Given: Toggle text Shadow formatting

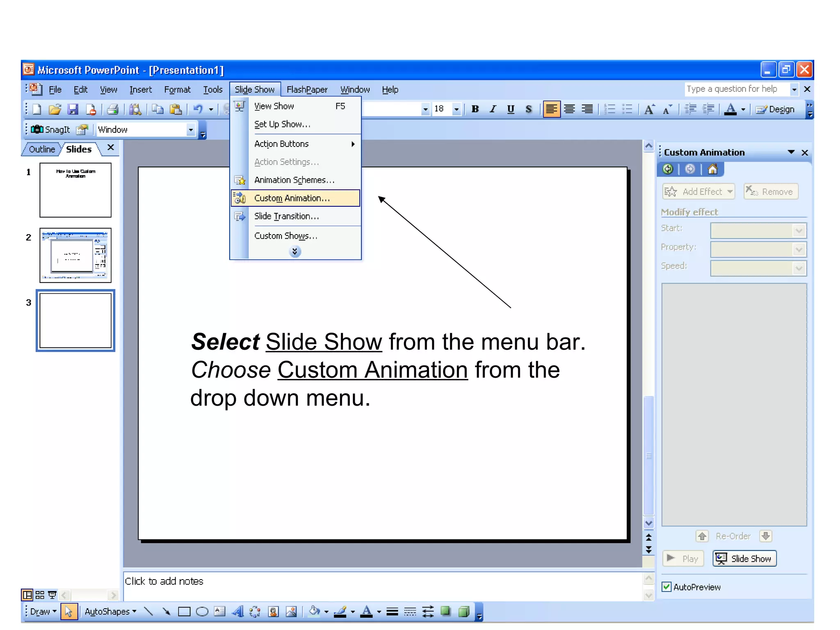Looking at the screenshot, I should click(529, 109).
